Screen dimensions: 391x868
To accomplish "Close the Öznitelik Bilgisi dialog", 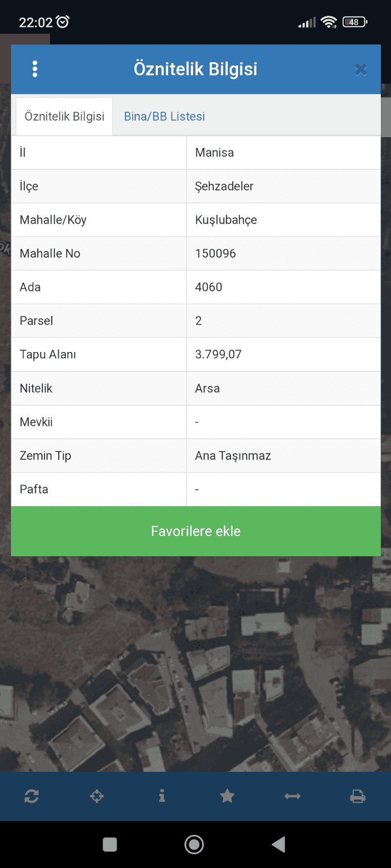I will pos(361,70).
